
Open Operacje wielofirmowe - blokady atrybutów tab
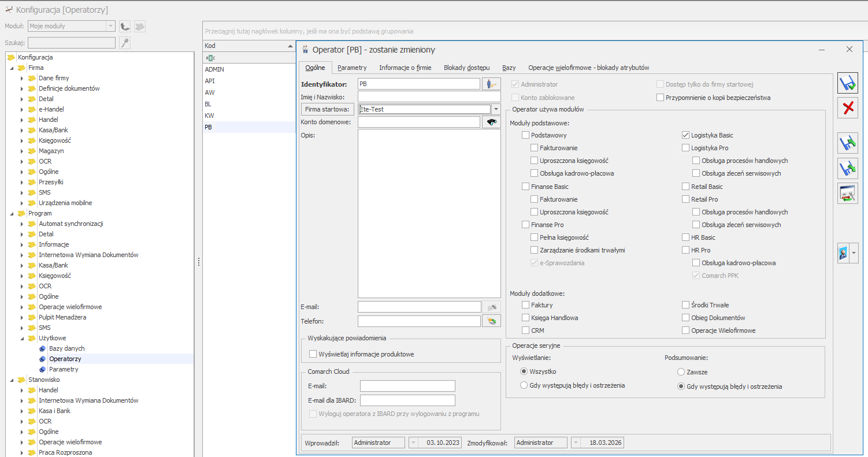click(589, 68)
